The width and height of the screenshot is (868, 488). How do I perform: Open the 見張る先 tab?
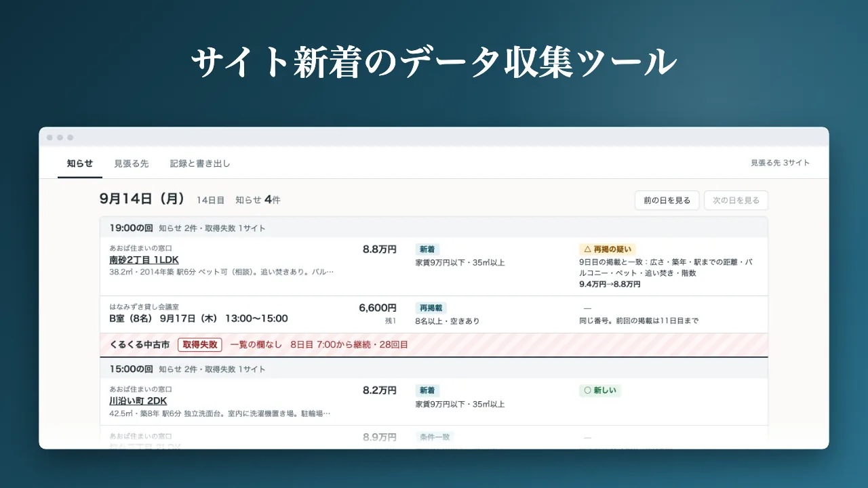131,163
